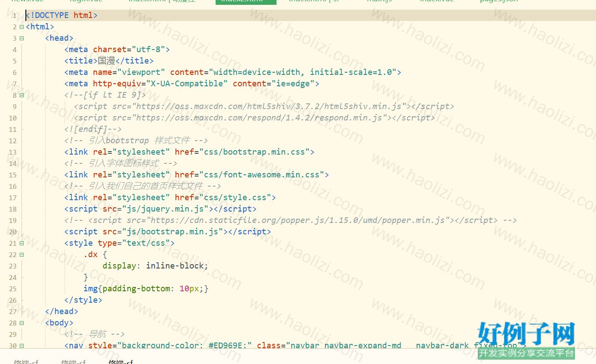Click the .dx CSS selector
Image resolution: width=596 pixels, height=364 pixels.
point(91,254)
